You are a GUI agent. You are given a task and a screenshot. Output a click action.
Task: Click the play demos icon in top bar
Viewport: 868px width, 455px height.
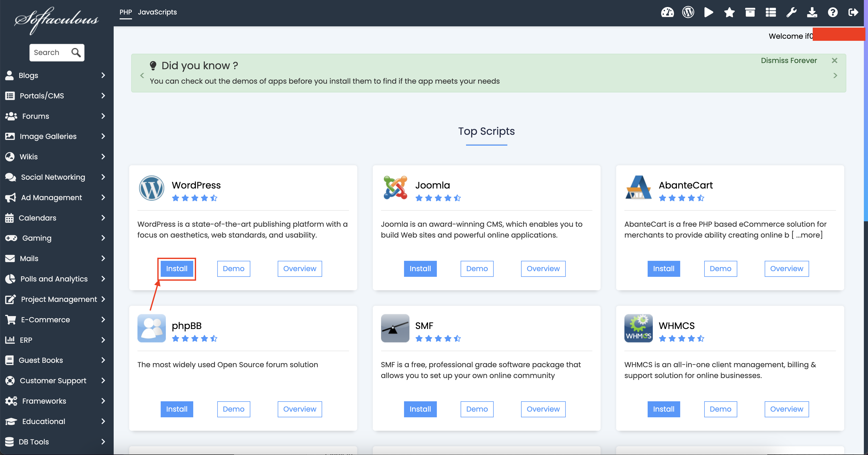pyautogui.click(x=709, y=12)
